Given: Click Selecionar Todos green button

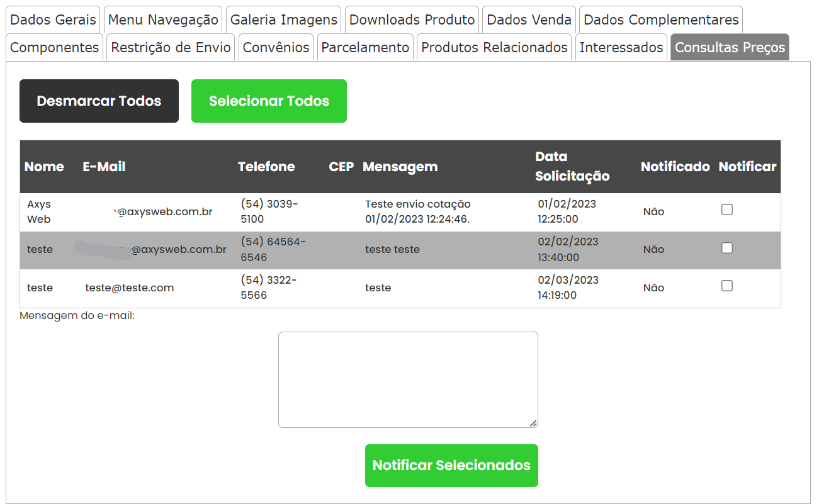Looking at the screenshot, I should click(x=269, y=101).
